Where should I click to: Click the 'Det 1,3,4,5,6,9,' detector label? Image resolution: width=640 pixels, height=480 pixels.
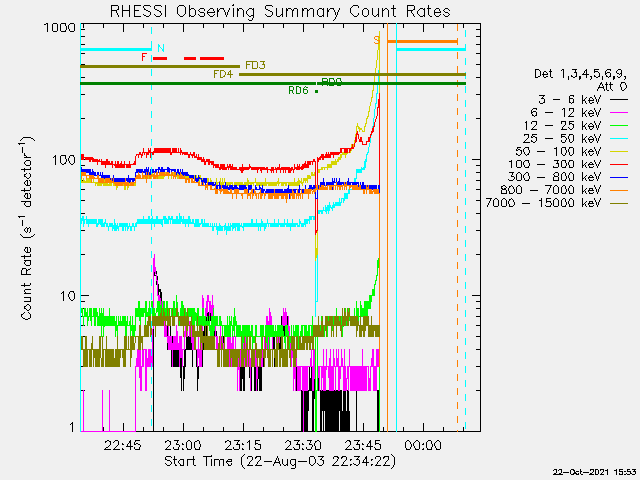(580, 74)
